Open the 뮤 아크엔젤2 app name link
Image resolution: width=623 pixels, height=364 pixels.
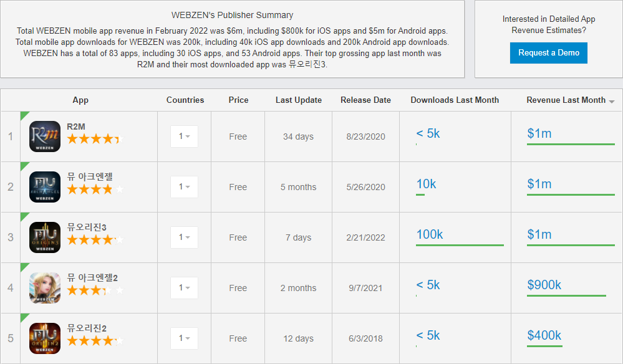[x=92, y=277]
